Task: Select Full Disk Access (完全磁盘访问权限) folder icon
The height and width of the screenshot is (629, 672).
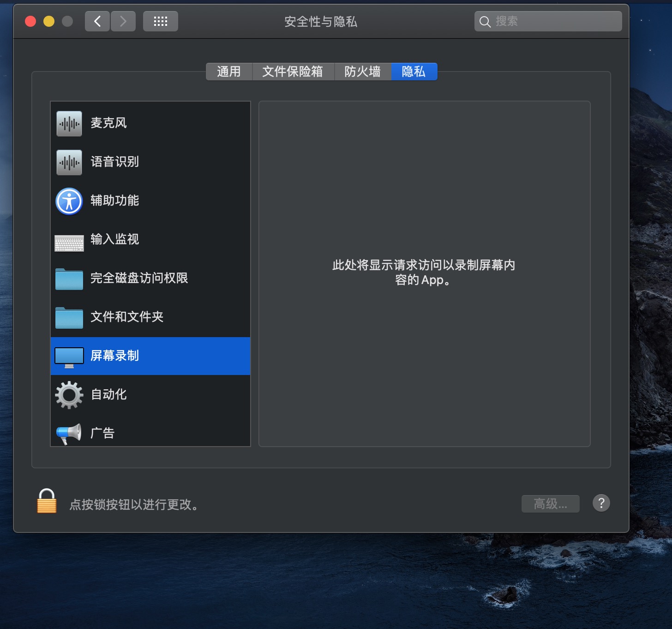Action: [69, 279]
